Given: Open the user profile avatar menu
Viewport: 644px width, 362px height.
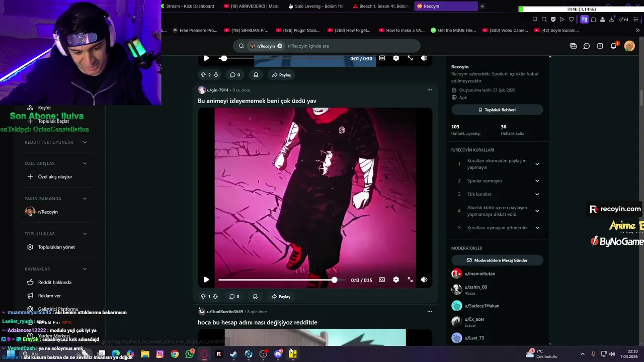Looking at the screenshot, I should pos(629,46).
